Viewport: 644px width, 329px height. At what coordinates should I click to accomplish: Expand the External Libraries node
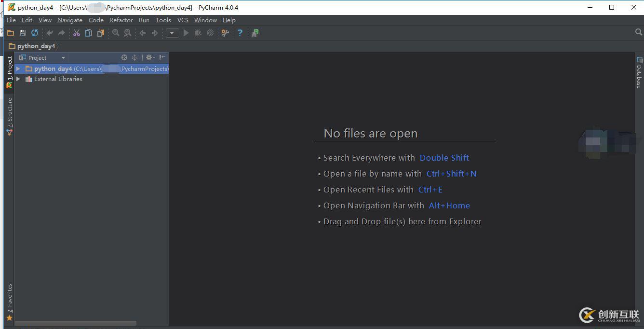[x=18, y=79]
